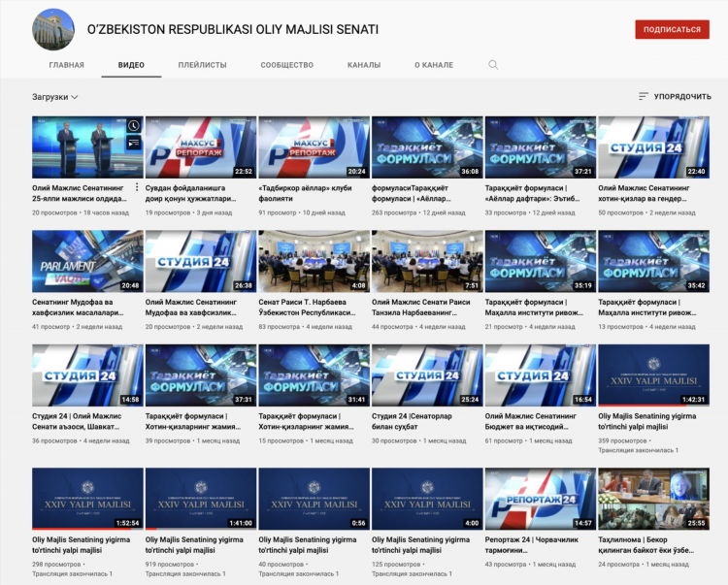Open Сенатнинг Мудофаа ва хавфсизлик video title
This screenshot has width=728, height=585.
point(78,308)
